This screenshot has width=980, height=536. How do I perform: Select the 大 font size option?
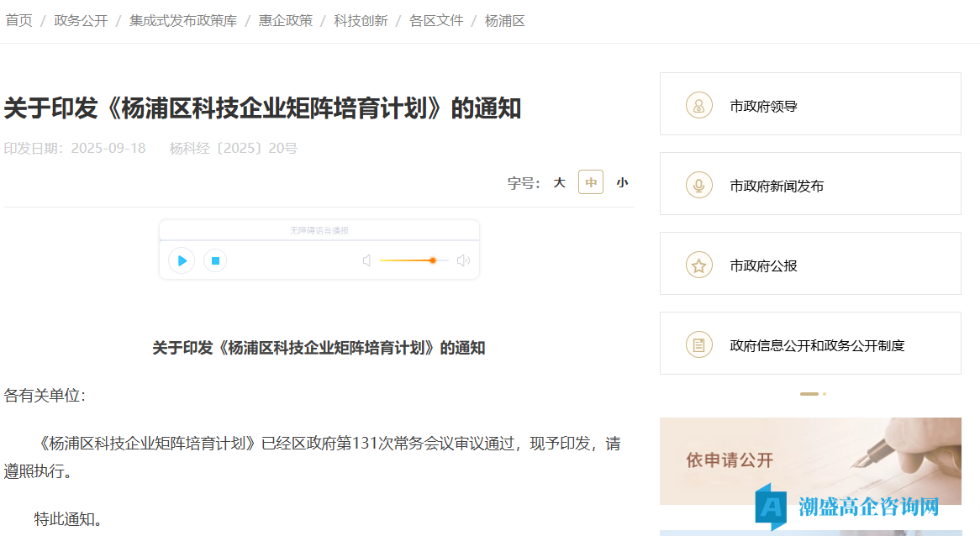pos(560,182)
